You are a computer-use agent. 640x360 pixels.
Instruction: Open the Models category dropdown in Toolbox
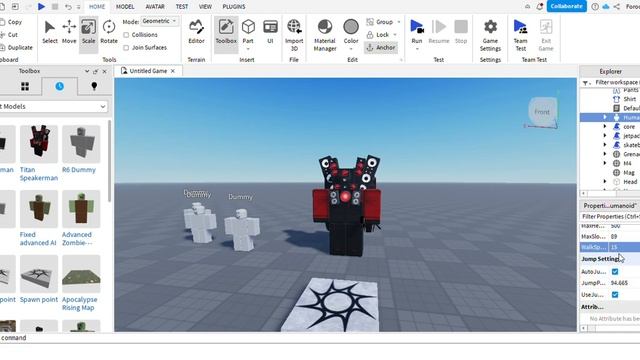tap(53, 107)
